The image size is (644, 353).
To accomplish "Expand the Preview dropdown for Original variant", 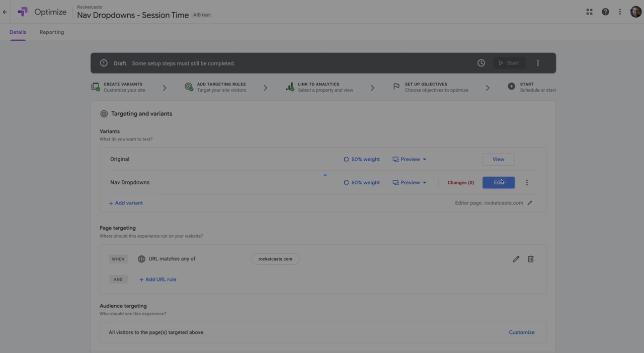I will pyautogui.click(x=409, y=159).
